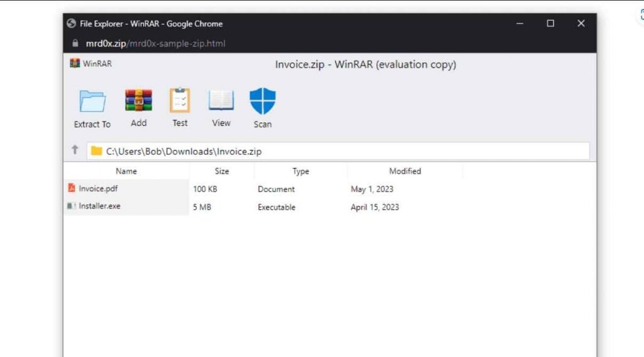Sort files by Size column header
The width and height of the screenshot is (644, 357).
coord(222,171)
